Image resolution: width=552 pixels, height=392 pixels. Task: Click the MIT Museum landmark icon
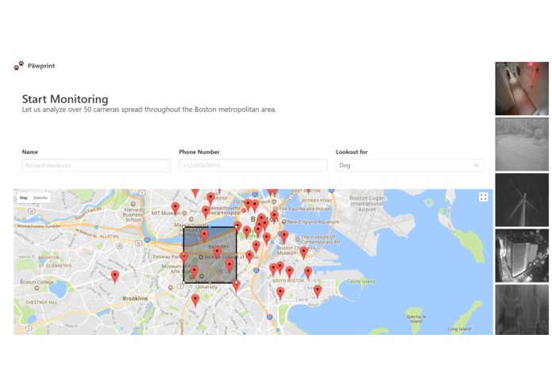click(183, 213)
